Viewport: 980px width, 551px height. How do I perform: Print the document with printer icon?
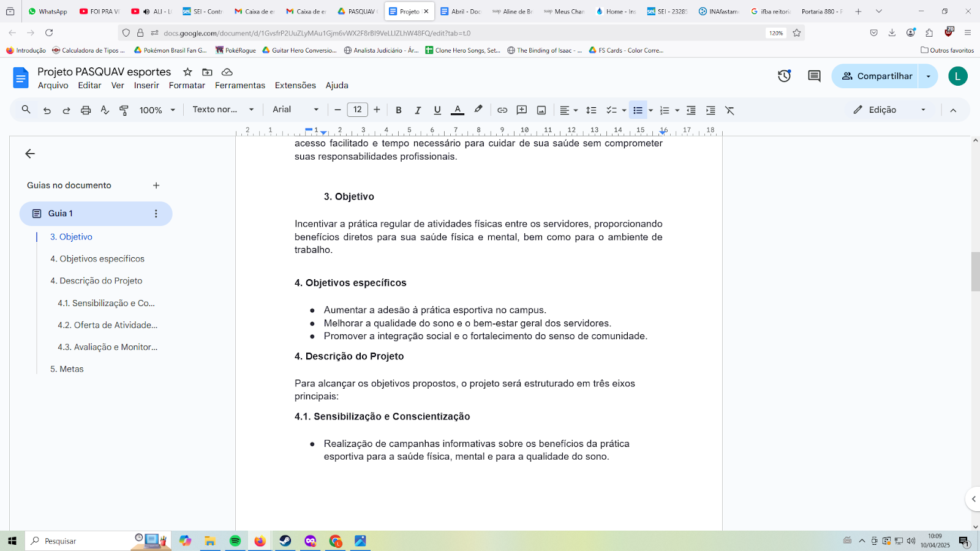click(x=86, y=110)
